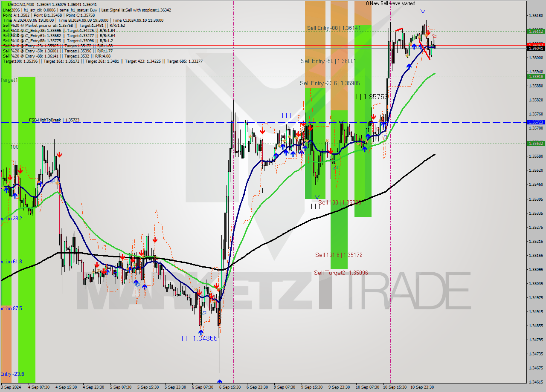Screen dimensions: 546x392
Task: Click '10 Sep 15:30' on the time axis
Action: coord(395,387)
